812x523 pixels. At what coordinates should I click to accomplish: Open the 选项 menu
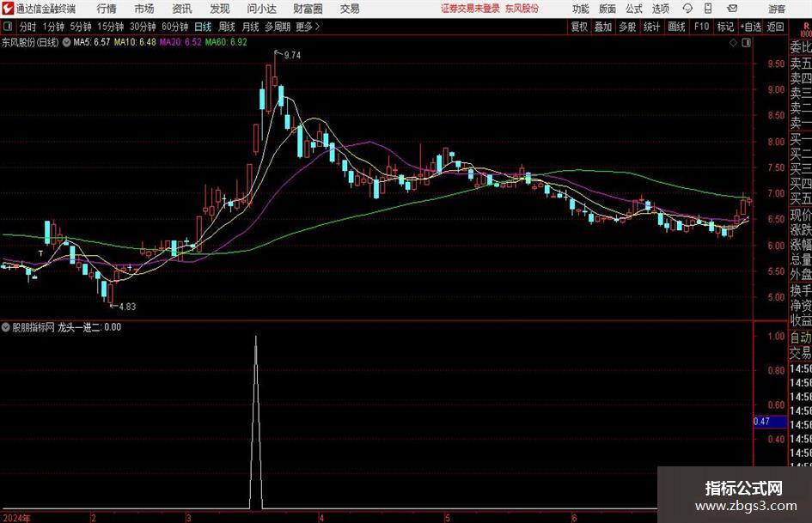660,9
